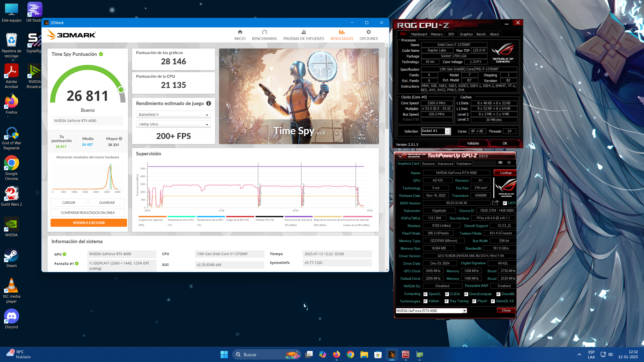Click GPU-Z refresh icon
644x362 pixels.
[509, 163]
